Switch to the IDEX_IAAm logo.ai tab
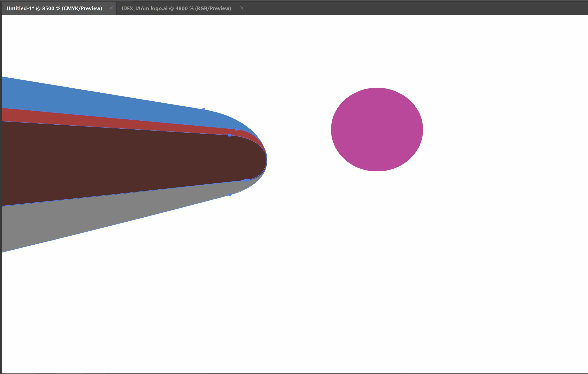The image size is (588, 374). 176,8
